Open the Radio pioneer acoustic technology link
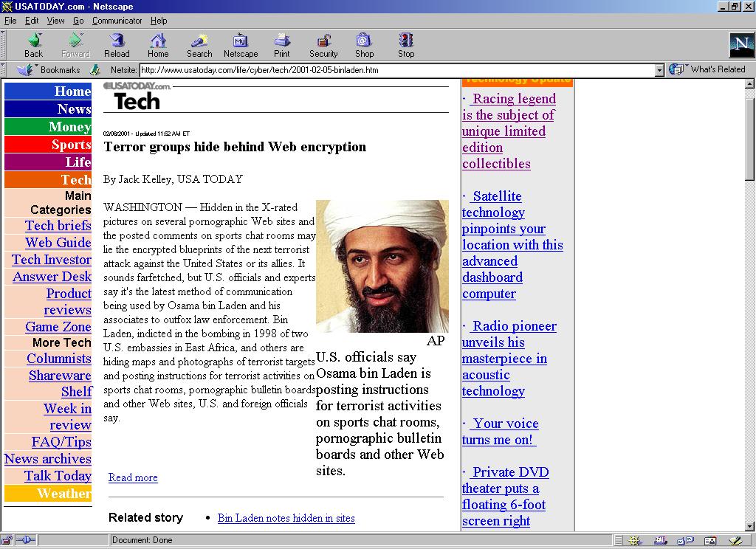 point(509,359)
